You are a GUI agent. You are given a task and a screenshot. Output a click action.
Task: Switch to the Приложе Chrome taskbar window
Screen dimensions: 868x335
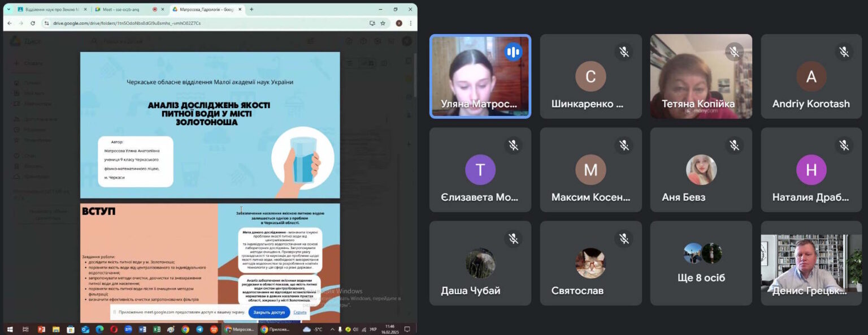(x=276, y=329)
